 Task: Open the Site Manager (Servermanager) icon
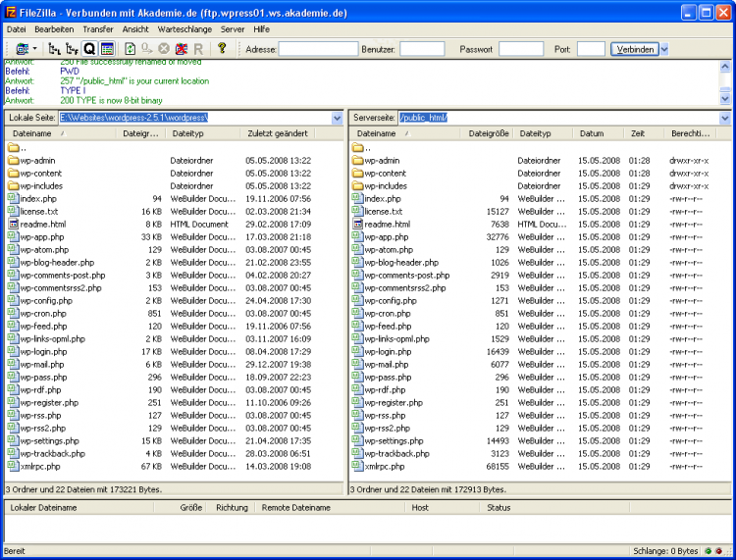pyautogui.click(x=22, y=49)
